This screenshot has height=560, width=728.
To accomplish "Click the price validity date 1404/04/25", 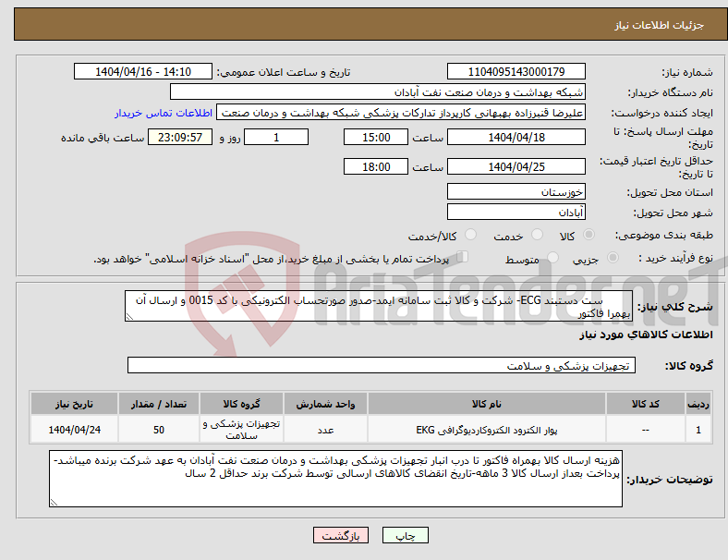I will tap(516, 166).
